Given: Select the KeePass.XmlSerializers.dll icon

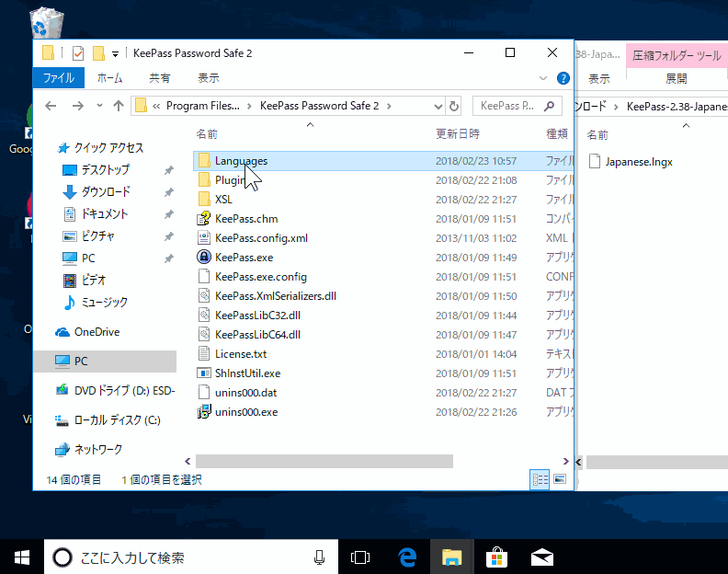Looking at the screenshot, I should pos(204,296).
